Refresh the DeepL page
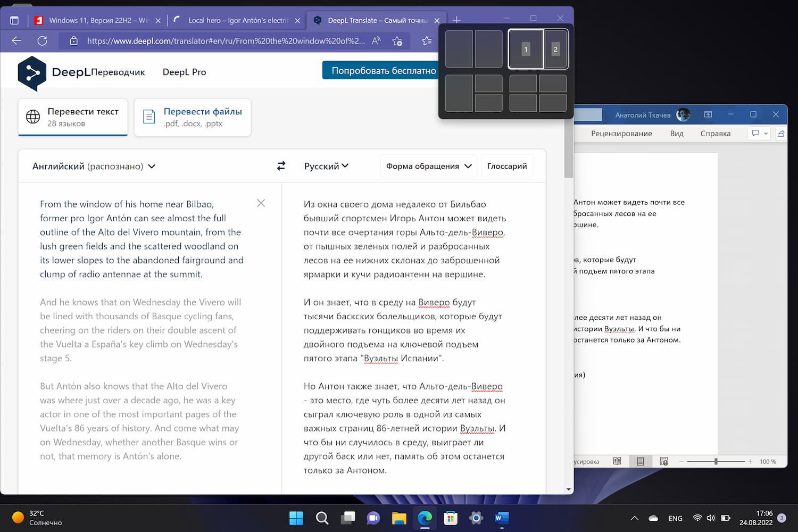Viewport: 798px width, 532px height. pos(43,40)
